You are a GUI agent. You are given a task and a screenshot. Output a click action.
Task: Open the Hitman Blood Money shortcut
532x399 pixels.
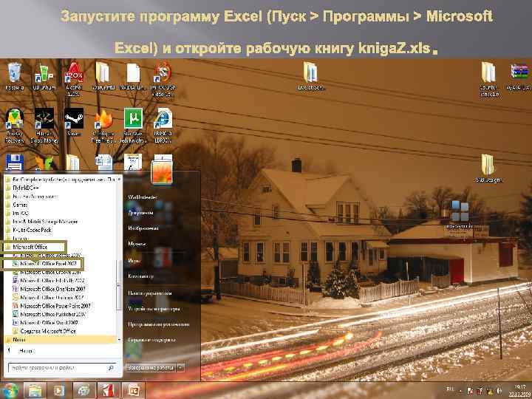coord(44,125)
